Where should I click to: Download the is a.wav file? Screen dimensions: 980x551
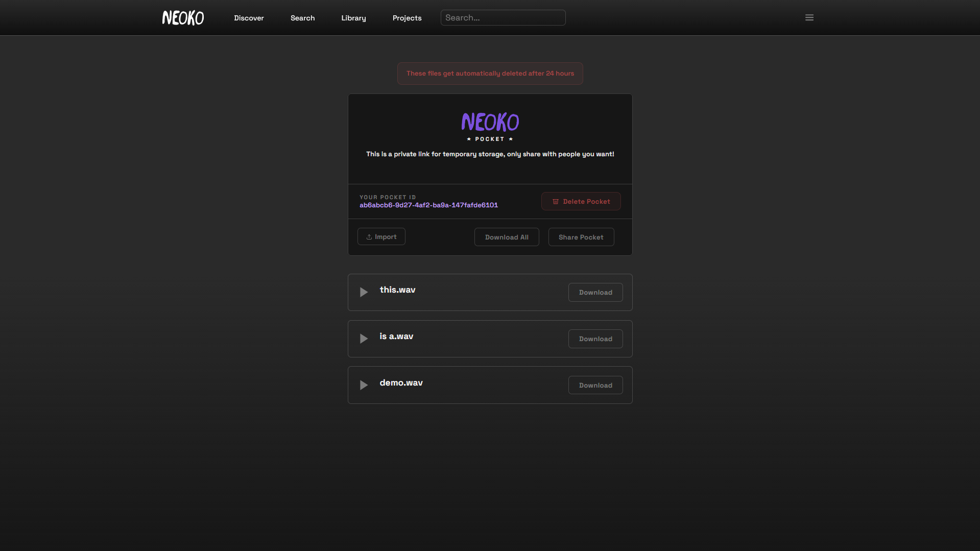pyautogui.click(x=595, y=339)
